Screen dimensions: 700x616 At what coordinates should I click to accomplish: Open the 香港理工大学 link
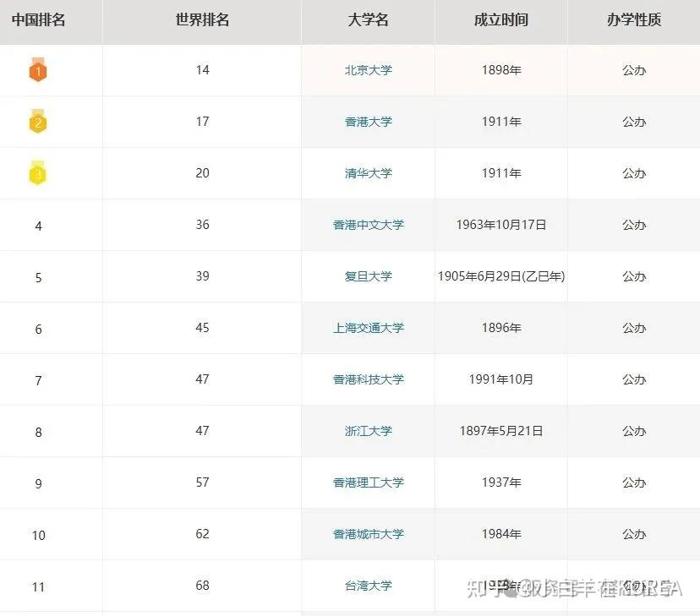pyautogui.click(x=369, y=482)
